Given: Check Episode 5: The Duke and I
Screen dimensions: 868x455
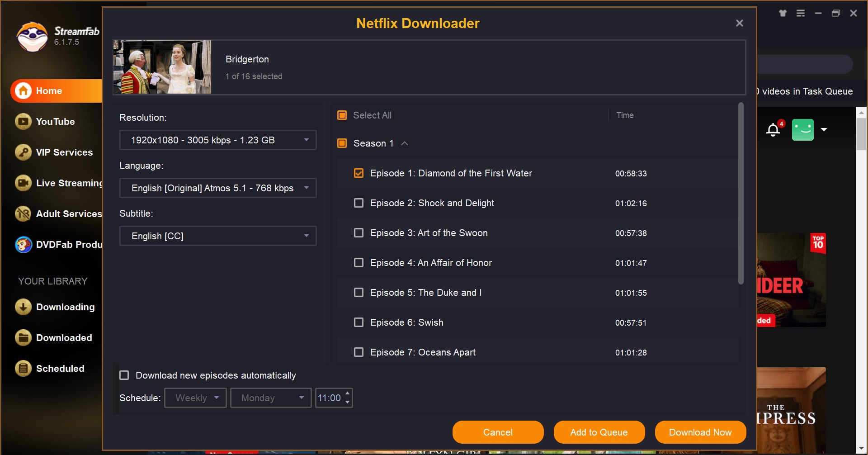Looking at the screenshot, I should click(359, 293).
